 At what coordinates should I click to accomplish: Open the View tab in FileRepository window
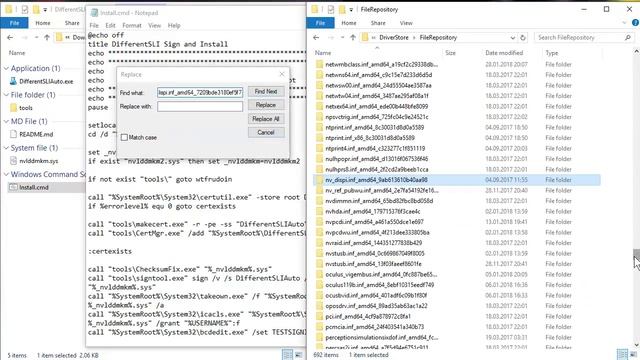tap(406, 23)
